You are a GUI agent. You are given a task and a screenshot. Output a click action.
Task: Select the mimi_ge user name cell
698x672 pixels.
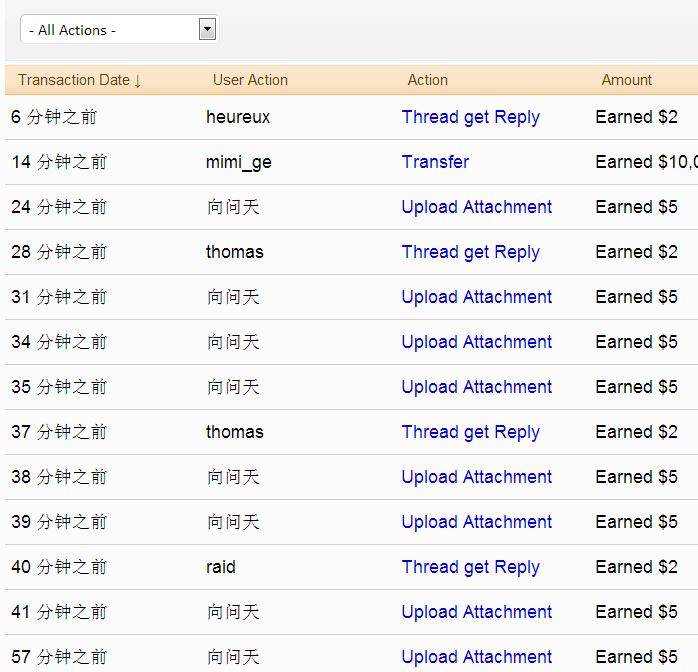(x=238, y=162)
